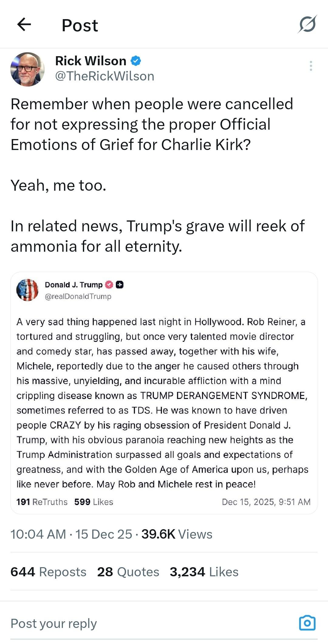
Task: Tap Rick Wilson's profile avatar
Action: 27,69
